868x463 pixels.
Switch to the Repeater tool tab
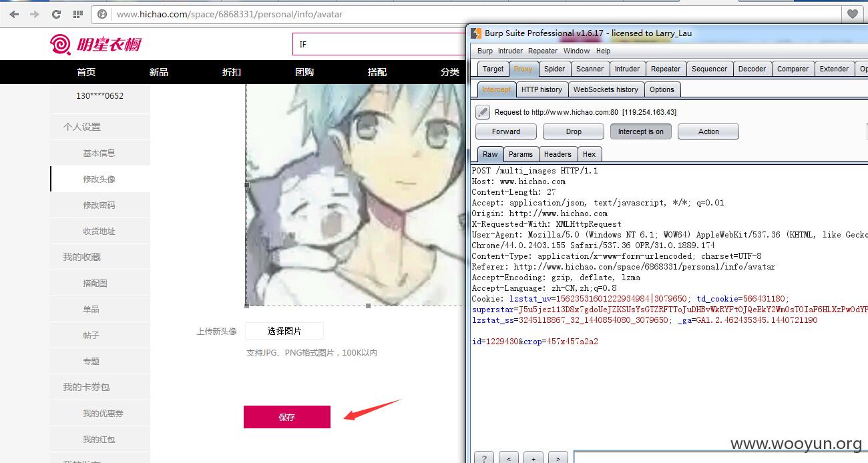666,69
